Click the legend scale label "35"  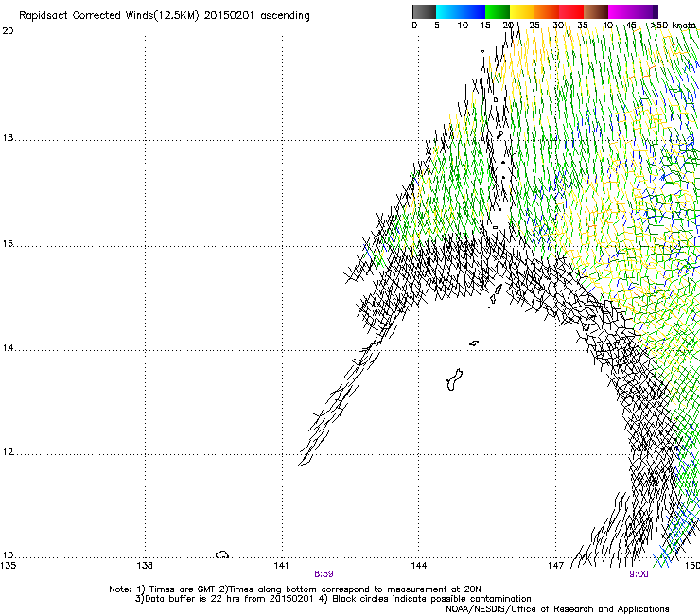pos(583,26)
